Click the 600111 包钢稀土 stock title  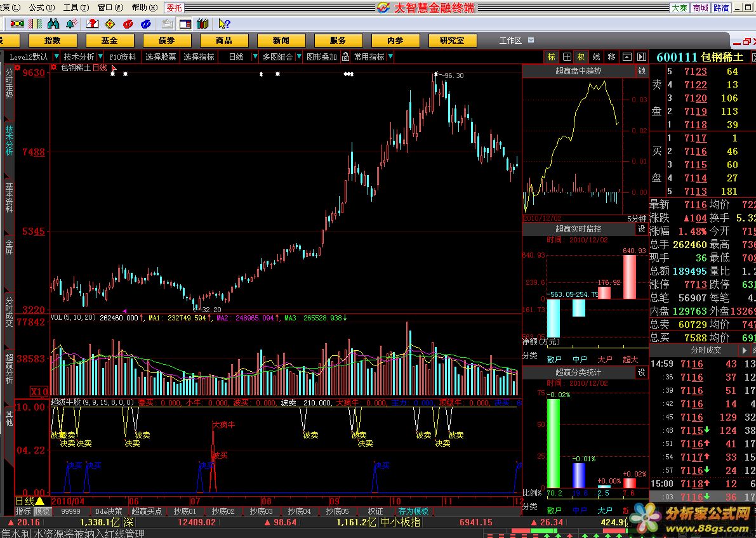point(700,57)
